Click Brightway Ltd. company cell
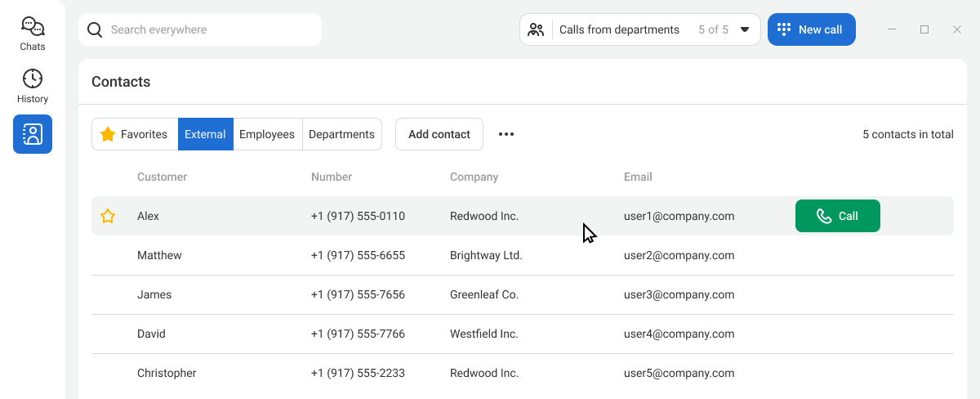This screenshot has height=399, width=980. tap(486, 255)
